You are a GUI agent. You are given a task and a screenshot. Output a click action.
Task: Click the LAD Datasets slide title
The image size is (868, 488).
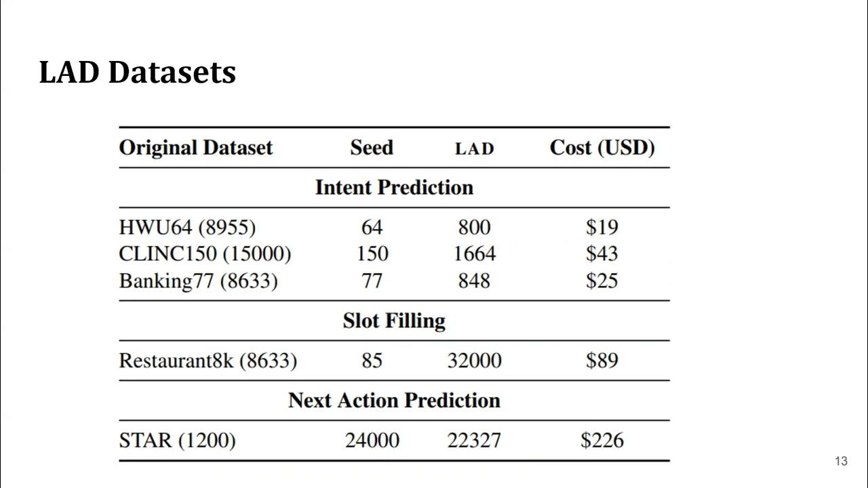pyautogui.click(x=138, y=72)
